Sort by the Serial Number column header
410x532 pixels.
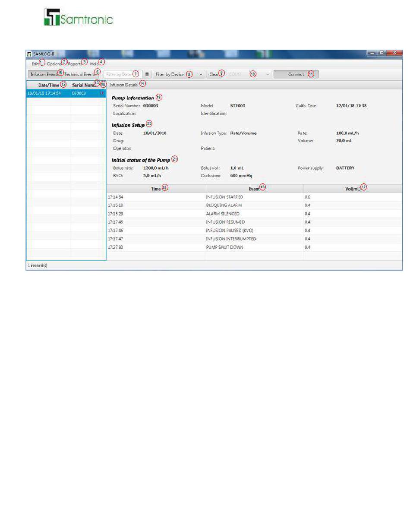(x=85, y=85)
